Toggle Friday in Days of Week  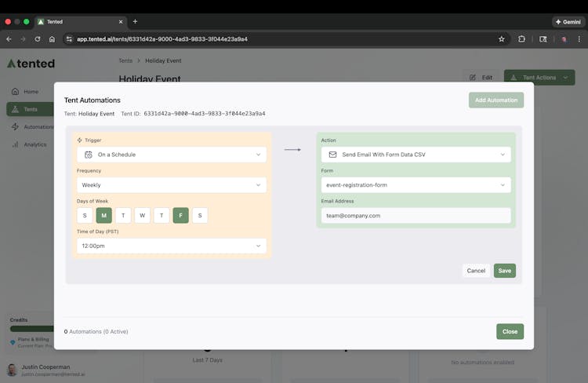(180, 215)
